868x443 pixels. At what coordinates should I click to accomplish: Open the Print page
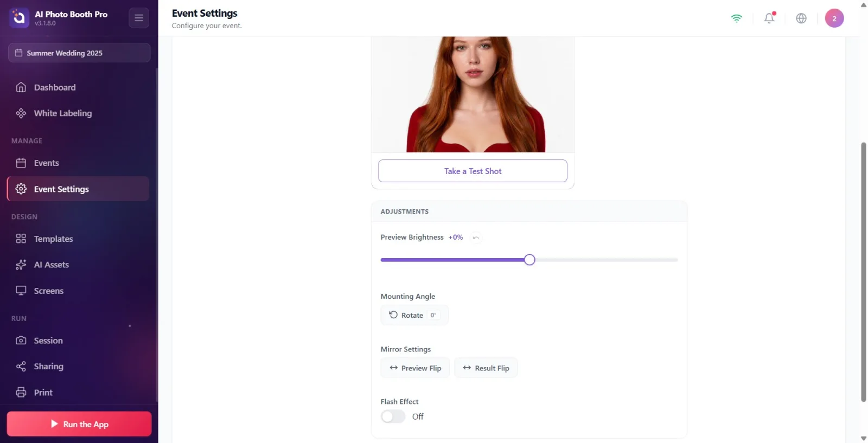pyautogui.click(x=78, y=393)
